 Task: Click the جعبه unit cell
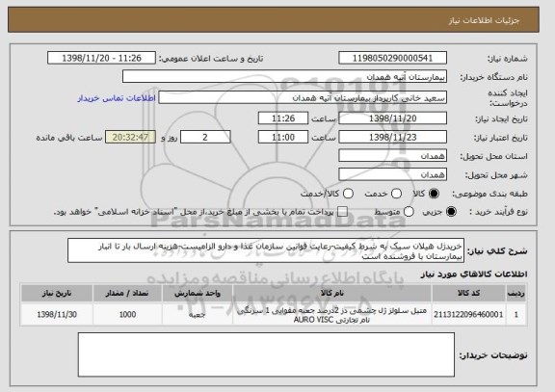point(198,315)
